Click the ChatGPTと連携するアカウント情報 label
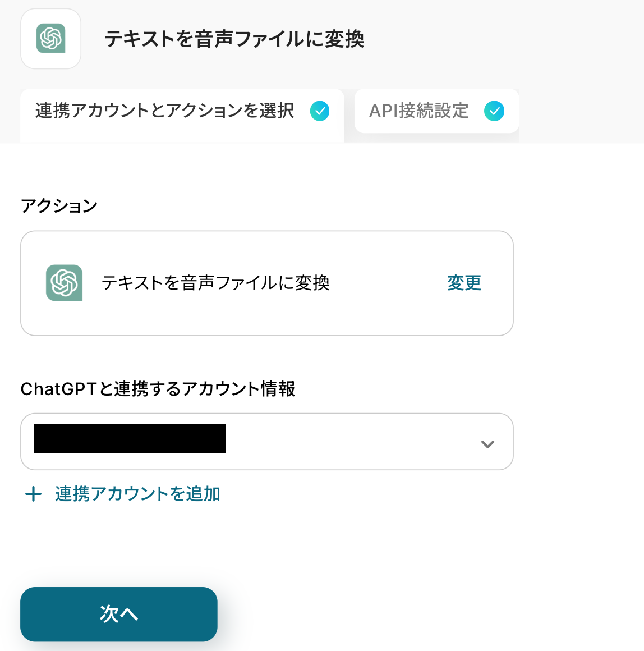Screen dimensions: 644x651 pyautogui.click(x=158, y=389)
